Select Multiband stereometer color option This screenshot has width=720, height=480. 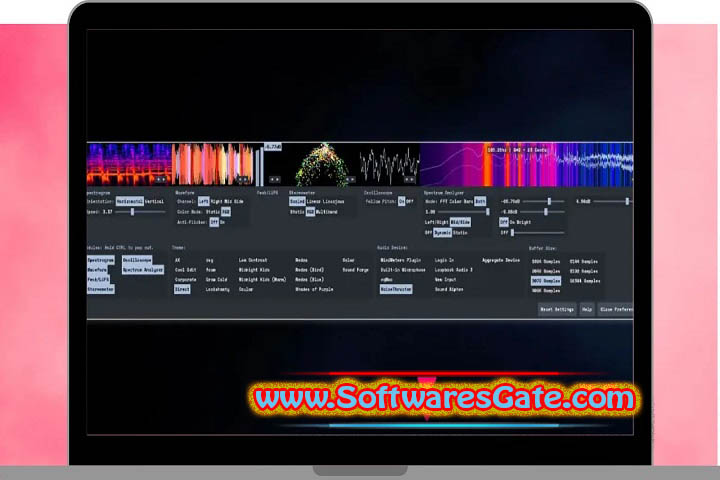click(x=326, y=212)
